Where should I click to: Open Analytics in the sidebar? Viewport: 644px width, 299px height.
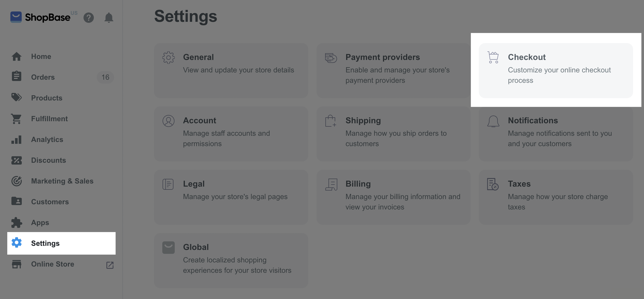coord(47,139)
